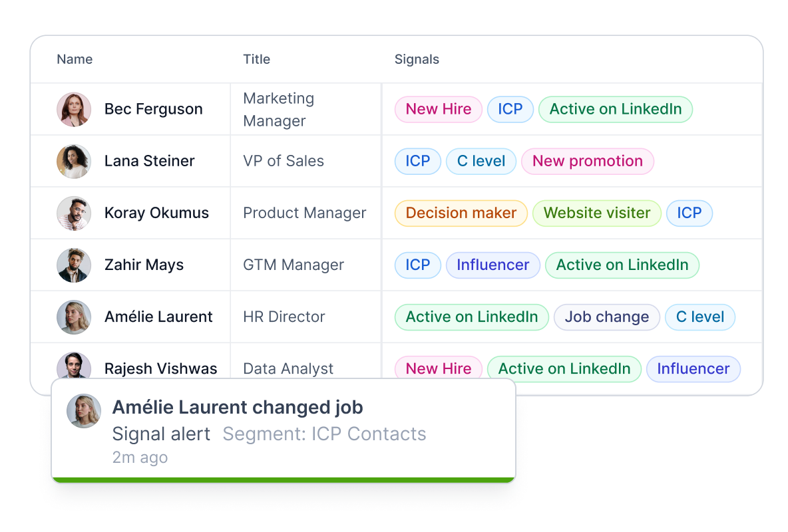Click the Job change tag
Viewport: 788px width, 532px height.
pyautogui.click(x=606, y=317)
